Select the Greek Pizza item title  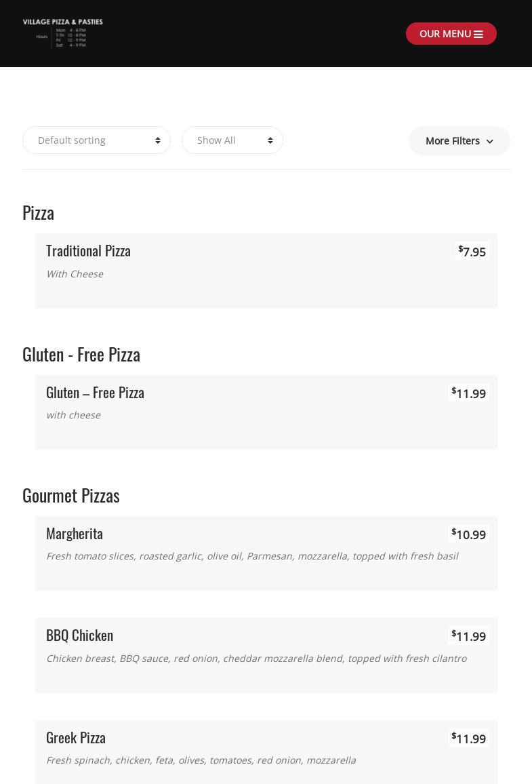(x=76, y=737)
